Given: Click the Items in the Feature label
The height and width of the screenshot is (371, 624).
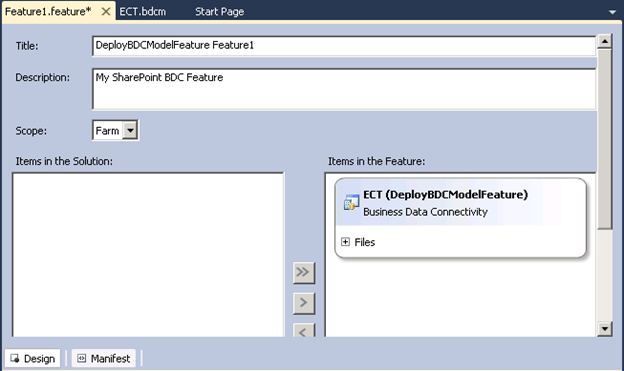Looking at the screenshot, I should pyautogui.click(x=376, y=161).
